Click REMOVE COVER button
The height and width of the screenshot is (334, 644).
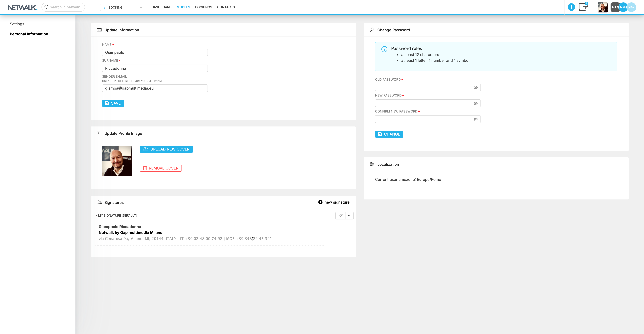(x=161, y=168)
